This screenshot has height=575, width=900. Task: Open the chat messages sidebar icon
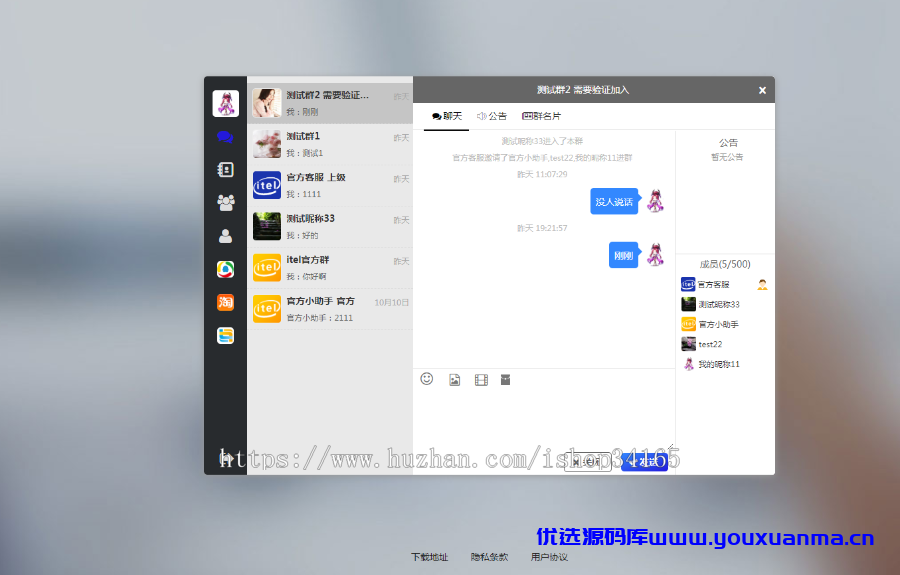tap(225, 137)
